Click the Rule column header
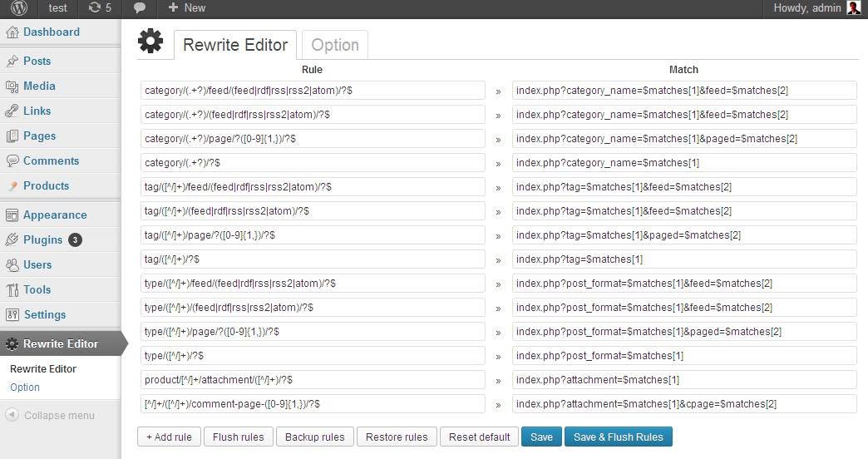The width and height of the screenshot is (868, 459). click(x=313, y=70)
